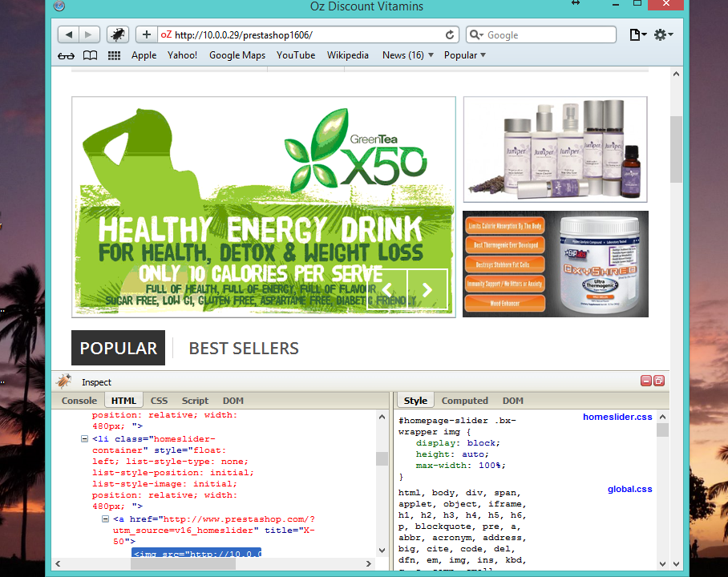Collapse the prestashop.com anchor node
This screenshot has height=577, width=728.
coord(105,519)
